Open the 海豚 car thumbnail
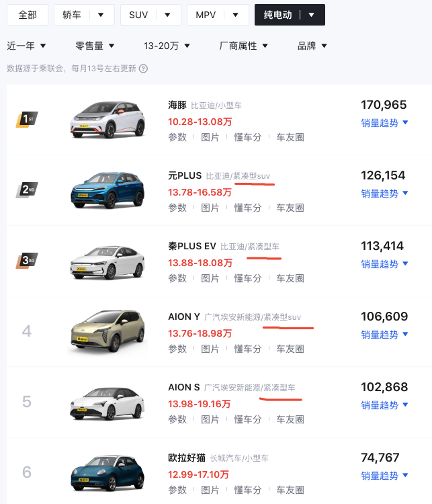 pyautogui.click(x=107, y=120)
